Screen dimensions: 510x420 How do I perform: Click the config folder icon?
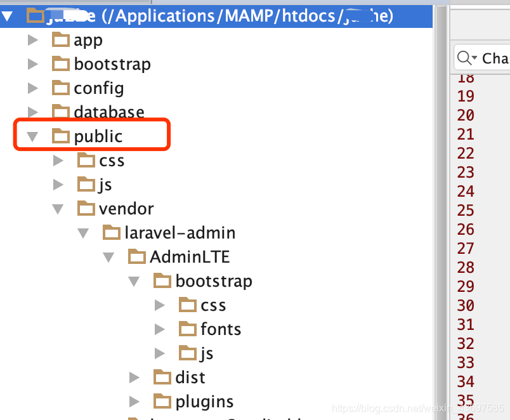tap(61, 88)
